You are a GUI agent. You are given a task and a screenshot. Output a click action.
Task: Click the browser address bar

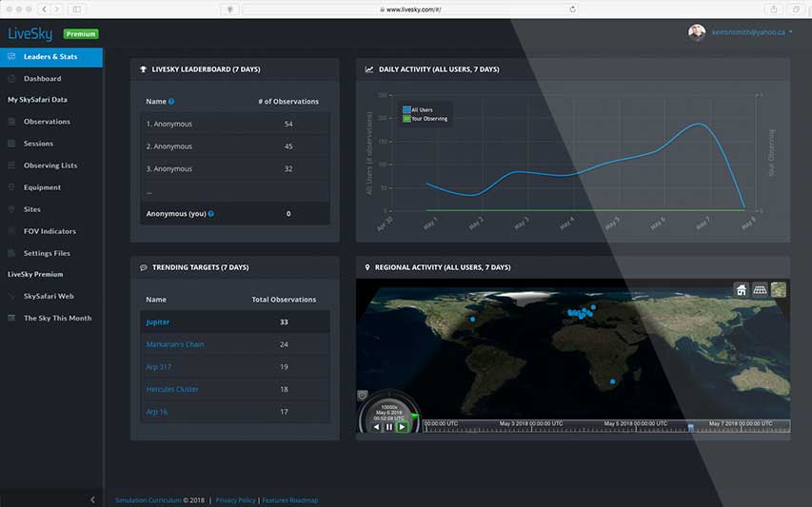pos(410,10)
